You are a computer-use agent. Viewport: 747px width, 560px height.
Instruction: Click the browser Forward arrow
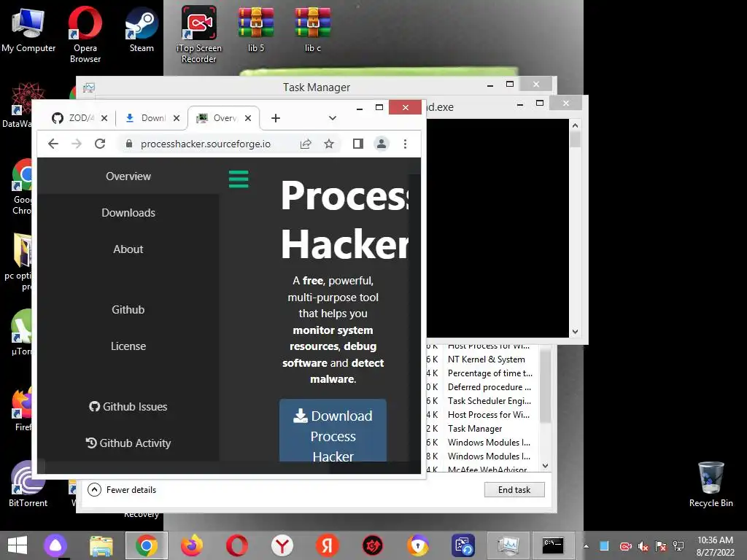(x=76, y=144)
